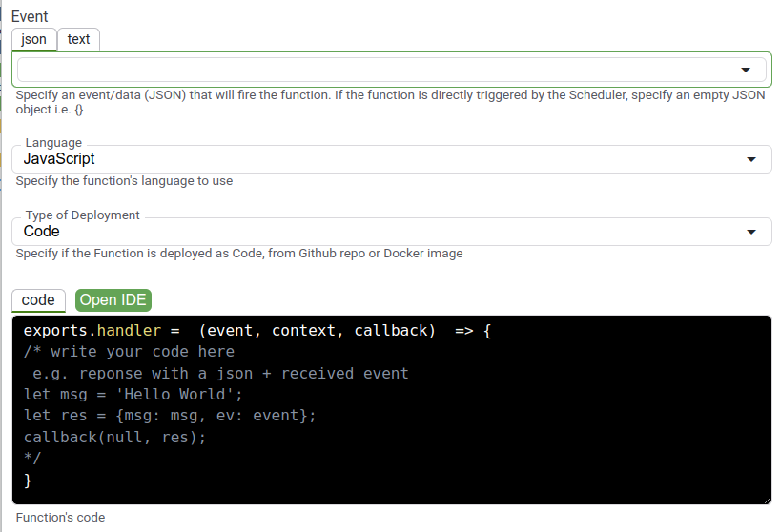Place cursor on the exports.handler line
The height and width of the screenshot is (532, 780).
[x=257, y=331]
